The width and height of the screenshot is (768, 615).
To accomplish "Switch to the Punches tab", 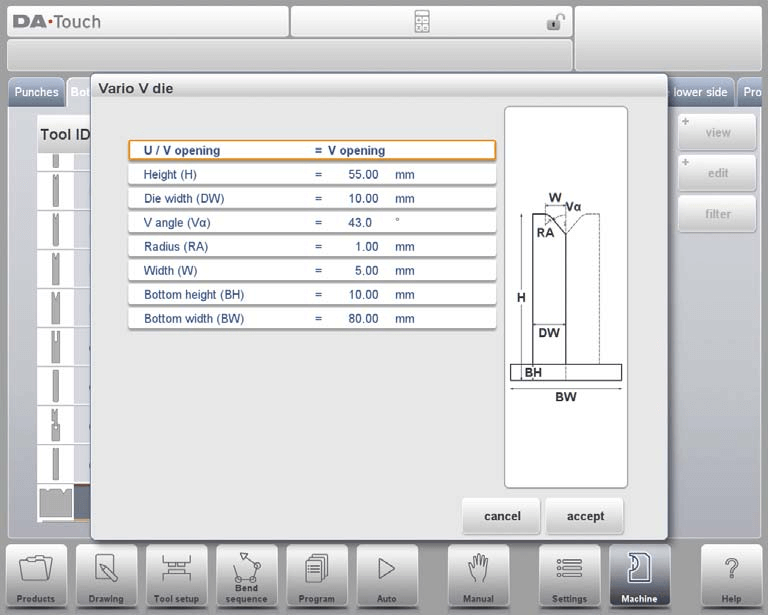I will pyautogui.click(x=36, y=92).
